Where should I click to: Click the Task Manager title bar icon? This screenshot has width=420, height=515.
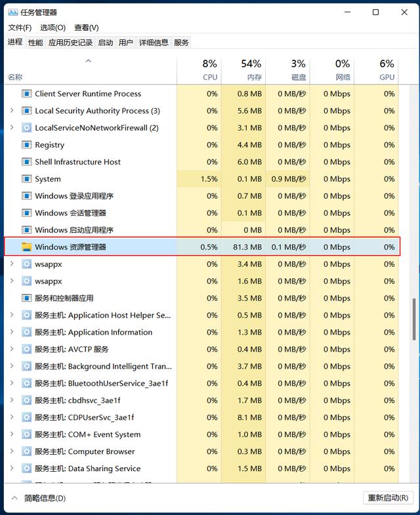click(x=13, y=12)
